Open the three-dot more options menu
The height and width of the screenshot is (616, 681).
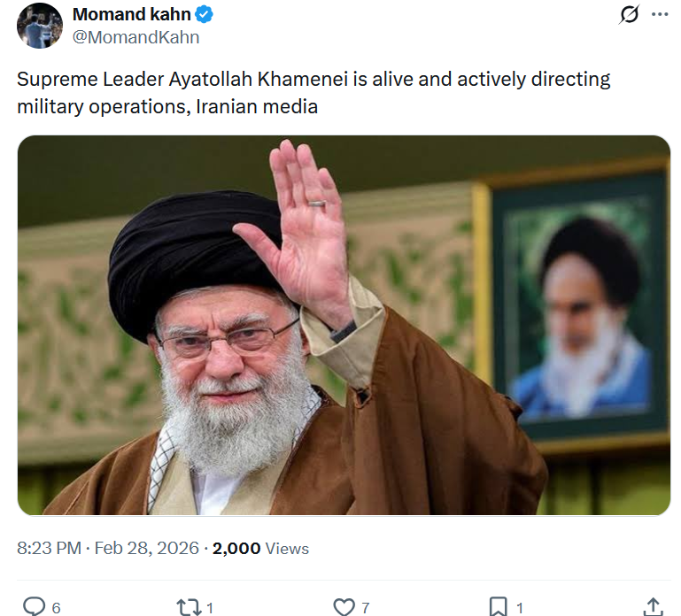click(x=660, y=14)
